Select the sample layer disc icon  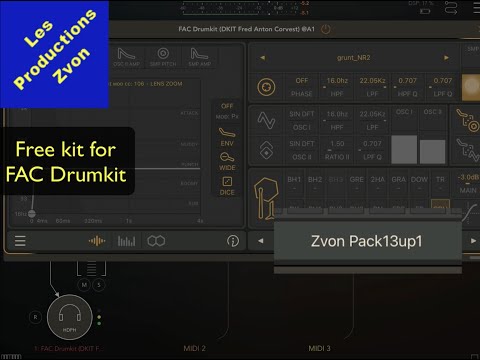point(266,87)
